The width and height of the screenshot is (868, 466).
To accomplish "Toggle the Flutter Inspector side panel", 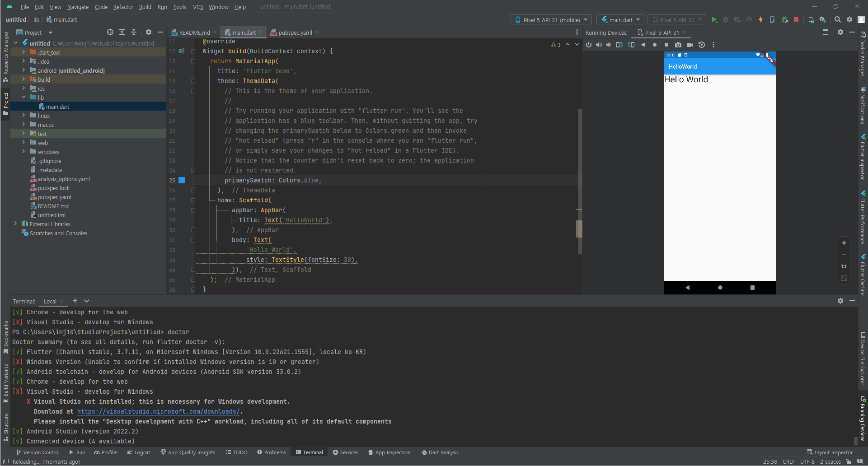I will pos(863,157).
